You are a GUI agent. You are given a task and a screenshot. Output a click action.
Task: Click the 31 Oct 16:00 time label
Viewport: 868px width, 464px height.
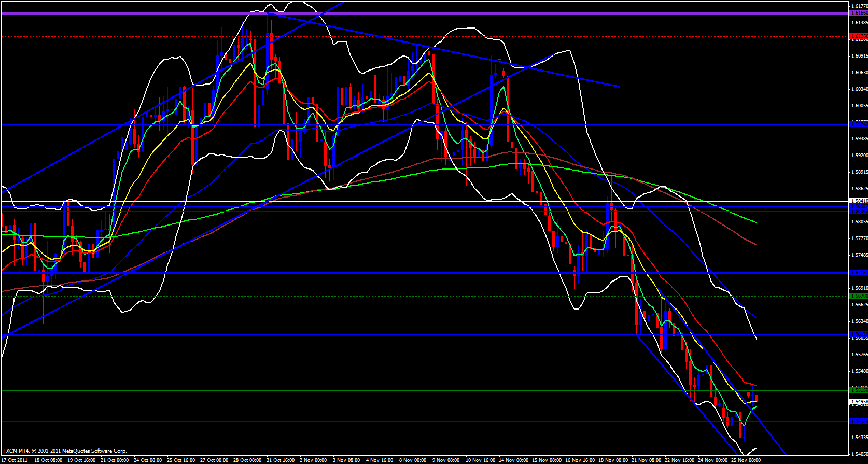pyautogui.click(x=281, y=460)
